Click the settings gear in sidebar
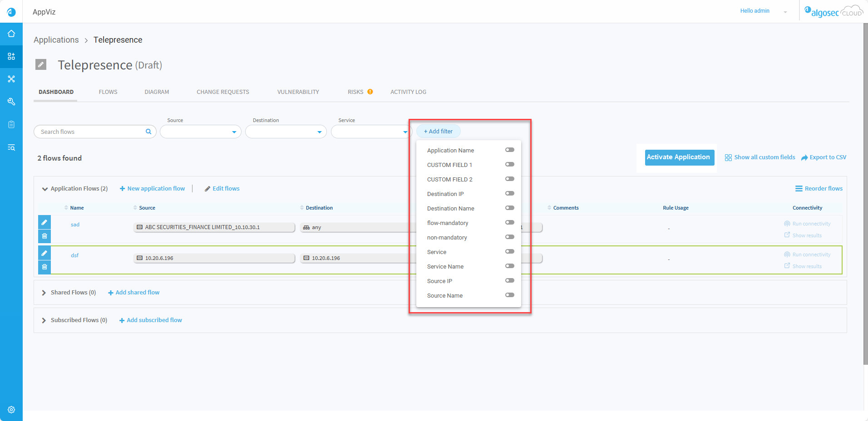Image resolution: width=868 pixels, height=421 pixels. click(x=11, y=410)
